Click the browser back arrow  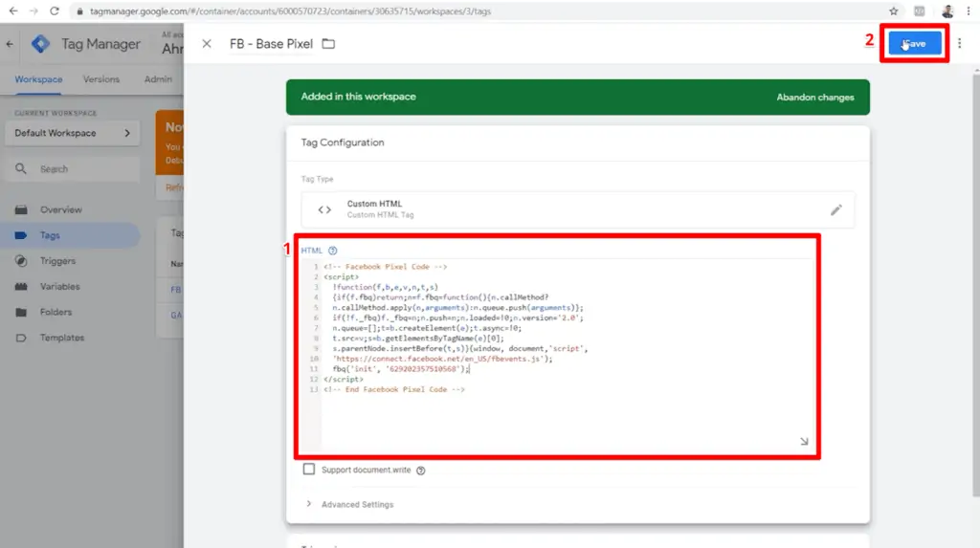point(13,11)
